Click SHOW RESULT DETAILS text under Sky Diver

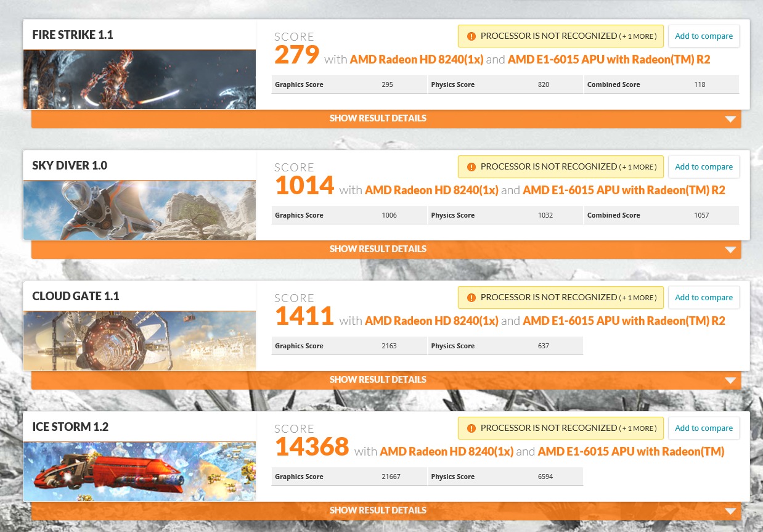[x=378, y=249]
